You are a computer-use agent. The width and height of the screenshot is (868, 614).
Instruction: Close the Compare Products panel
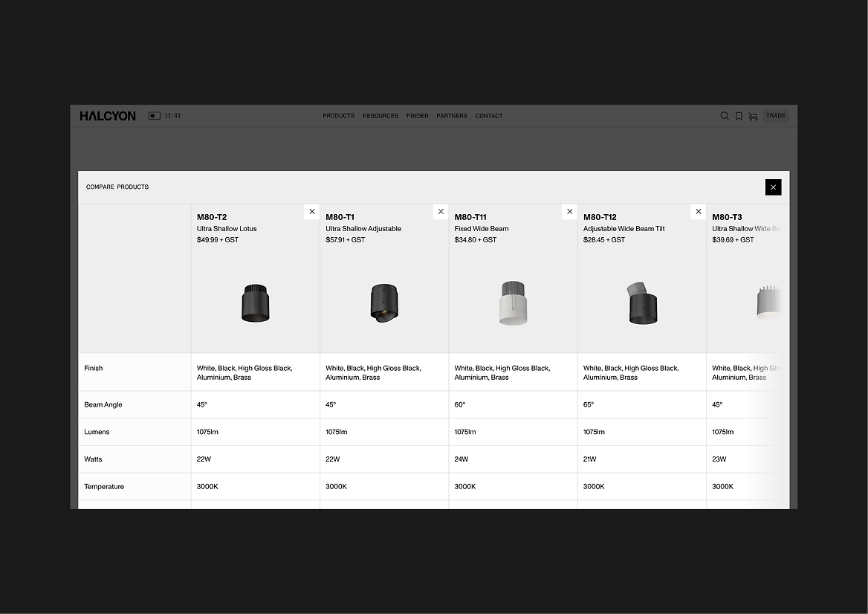773,187
